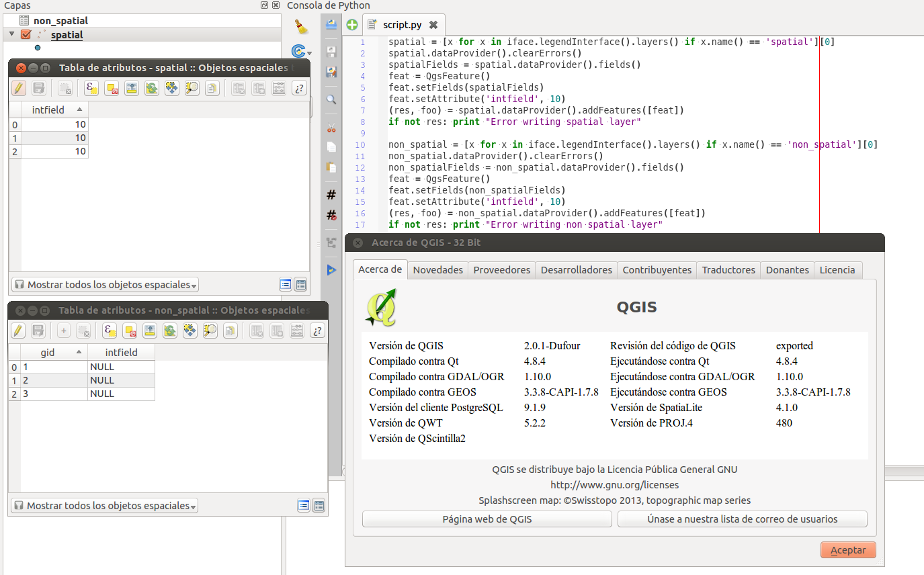Viewport: 924px width, 575px height.
Task: Add new editor tab with green plus
Action: coord(352,25)
